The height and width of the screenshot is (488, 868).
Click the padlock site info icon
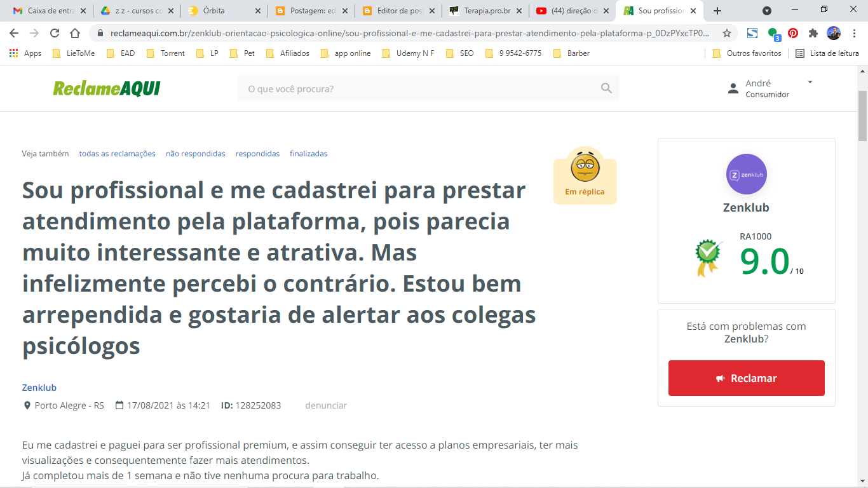tap(101, 33)
